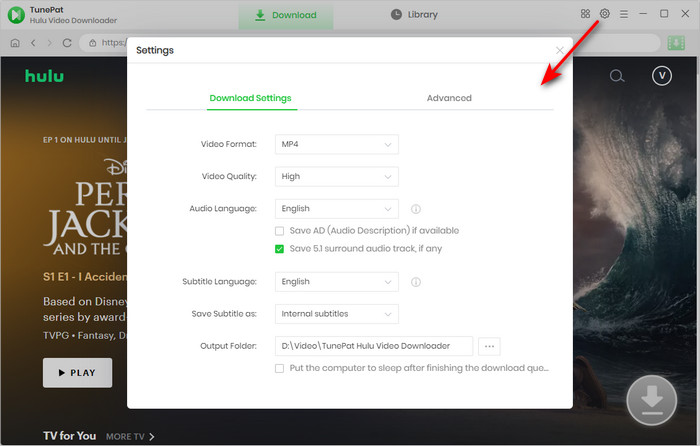The width and height of the screenshot is (700, 446).
Task: Switch to the Download Settings tab
Action: click(x=250, y=98)
